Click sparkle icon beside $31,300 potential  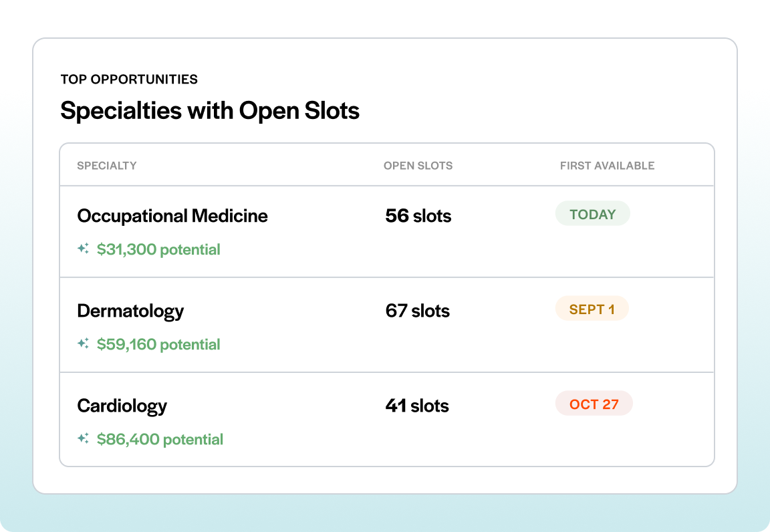(83, 249)
